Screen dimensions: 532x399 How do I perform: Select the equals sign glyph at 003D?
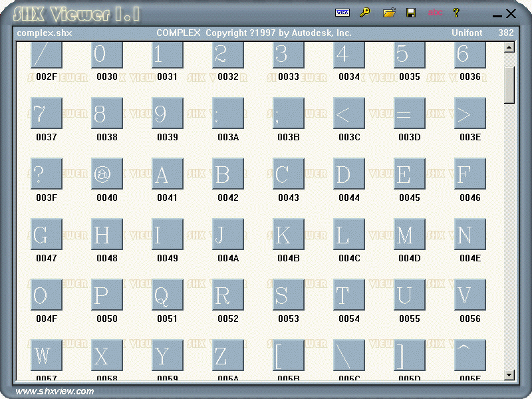pyautogui.click(x=409, y=113)
